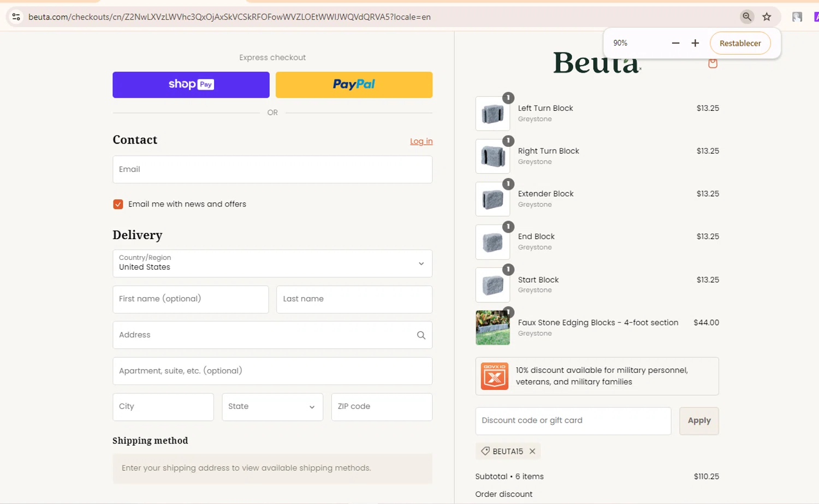Click the $110.25 subtotal amount
This screenshot has height=504, width=819.
pyautogui.click(x=706, y=477)
